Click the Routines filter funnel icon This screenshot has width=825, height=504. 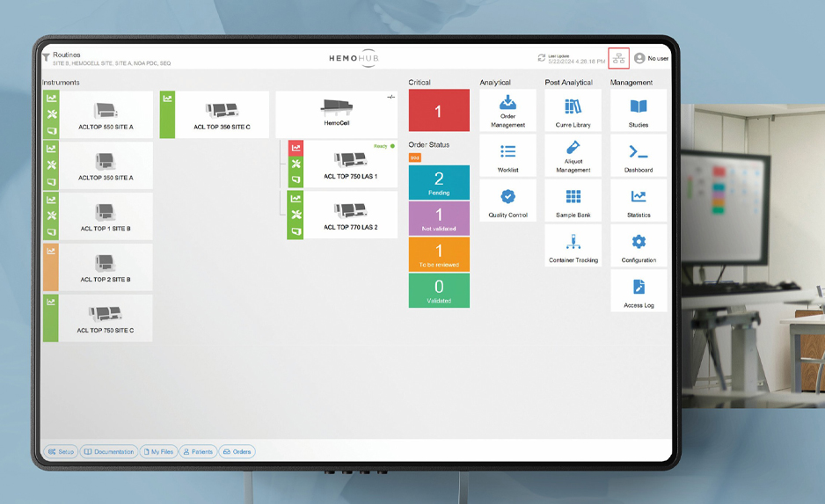tap(46, 57)
